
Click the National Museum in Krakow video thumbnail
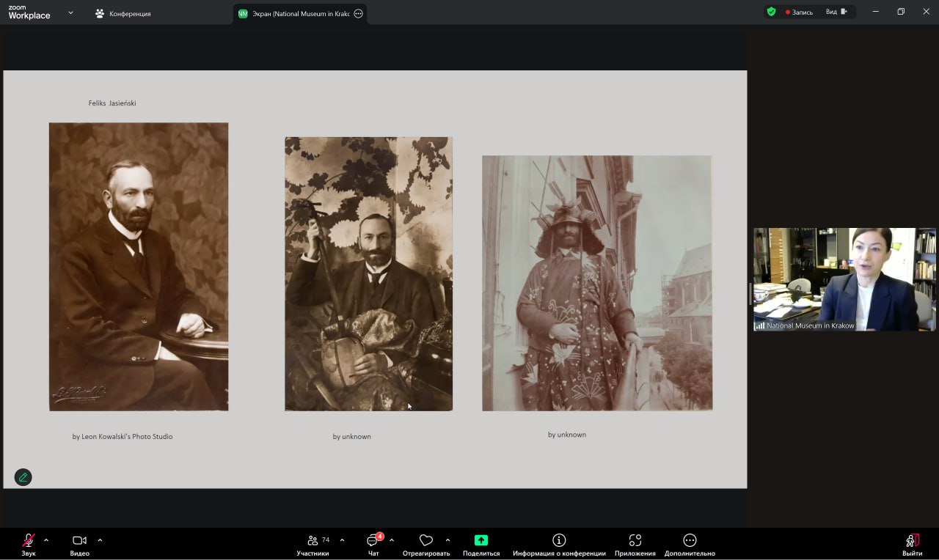(x=844, y=279)
